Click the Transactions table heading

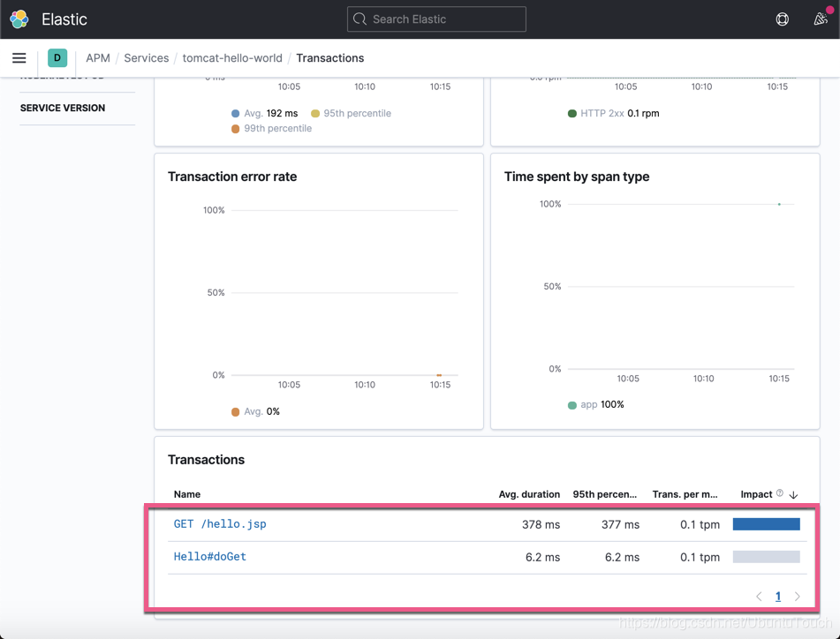207,460
